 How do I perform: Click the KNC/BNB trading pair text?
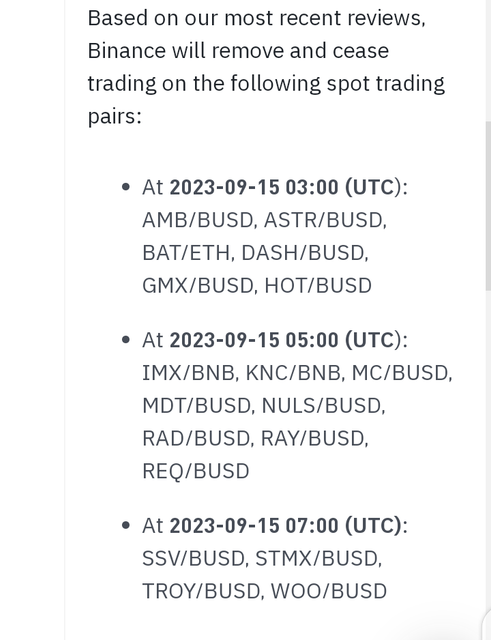tap(293, 373)
